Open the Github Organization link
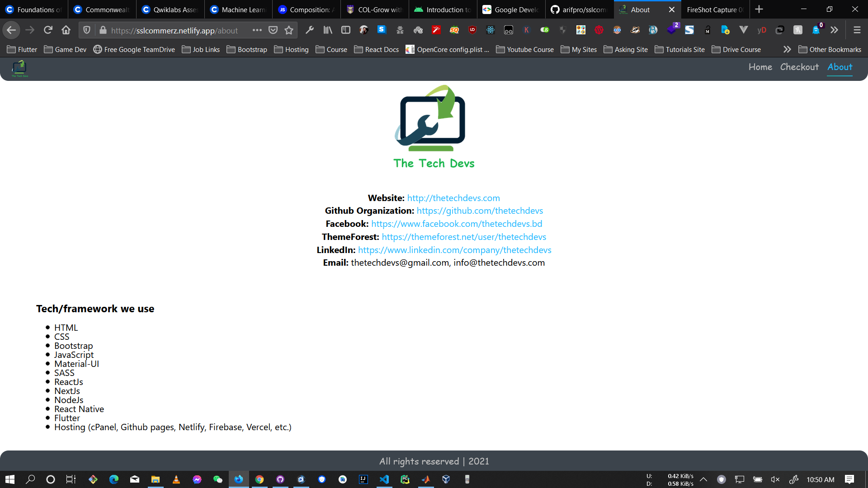This screenshot has width=868, height=488. click(480, 211)
